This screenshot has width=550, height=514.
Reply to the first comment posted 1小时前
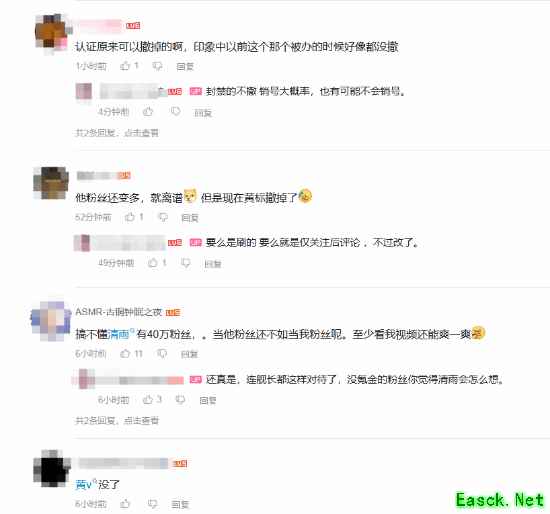(185, 66)
